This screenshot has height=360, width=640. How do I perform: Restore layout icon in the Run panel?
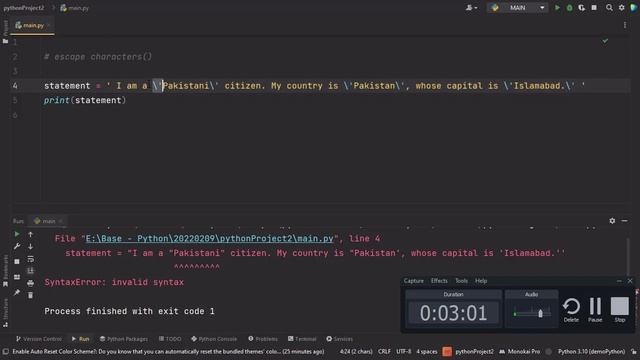tap(17, 277)
